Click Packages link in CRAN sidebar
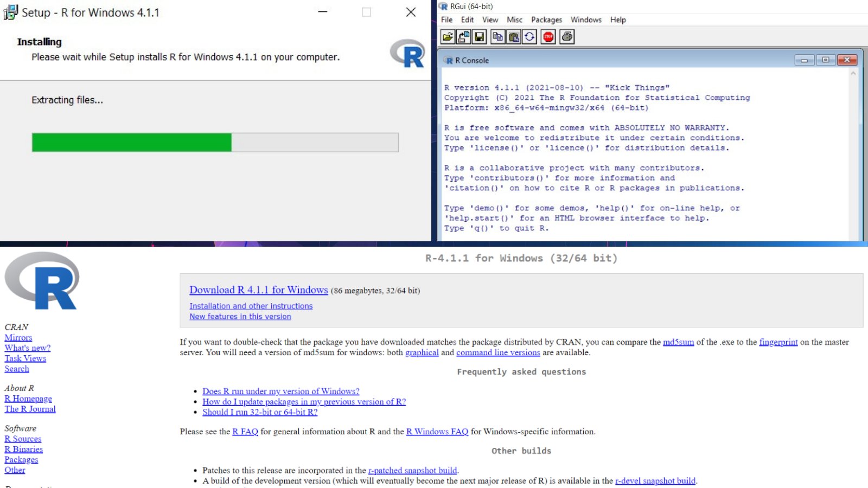868x488 pixels. 21,460
